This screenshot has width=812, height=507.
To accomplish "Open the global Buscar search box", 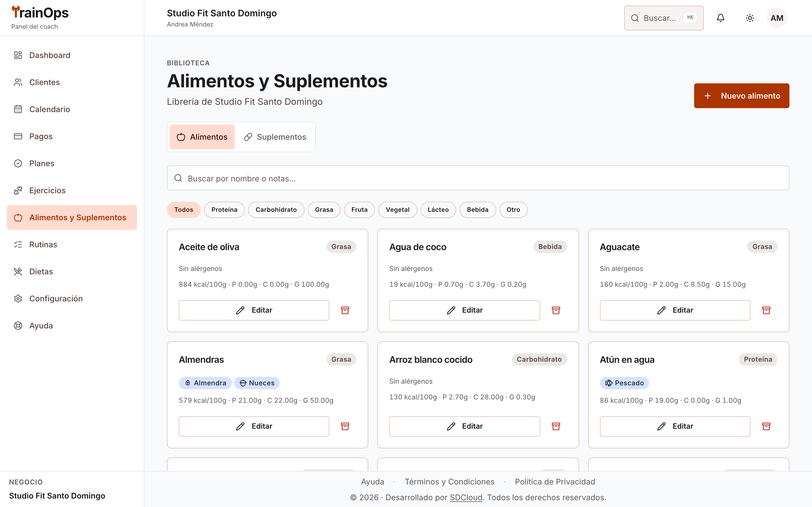I will [x=663, y=18].
